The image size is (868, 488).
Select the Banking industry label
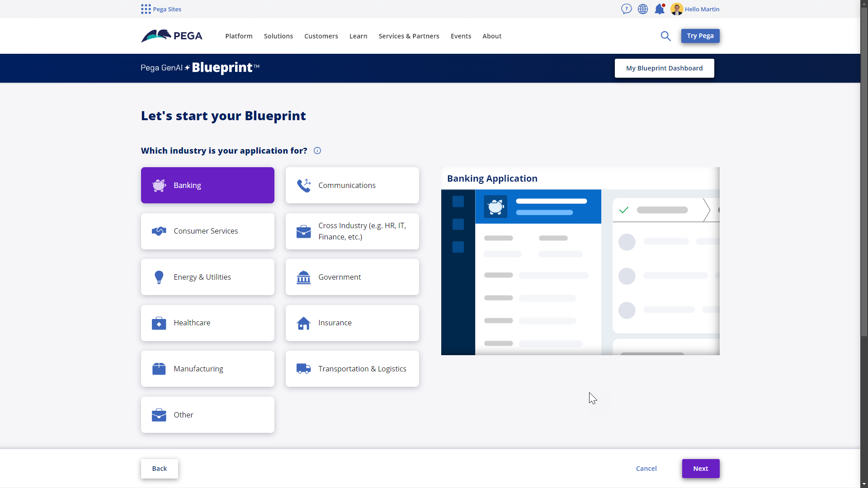point(187,185)
